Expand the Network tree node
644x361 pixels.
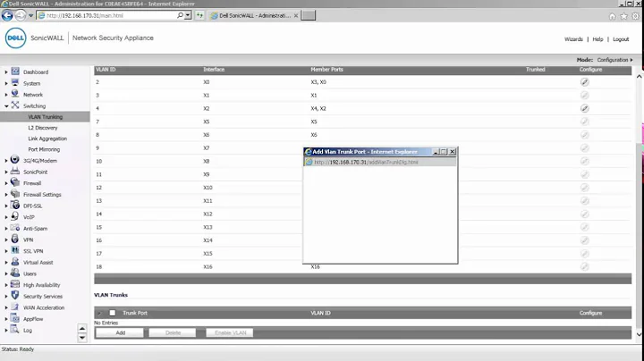[6, 95]
